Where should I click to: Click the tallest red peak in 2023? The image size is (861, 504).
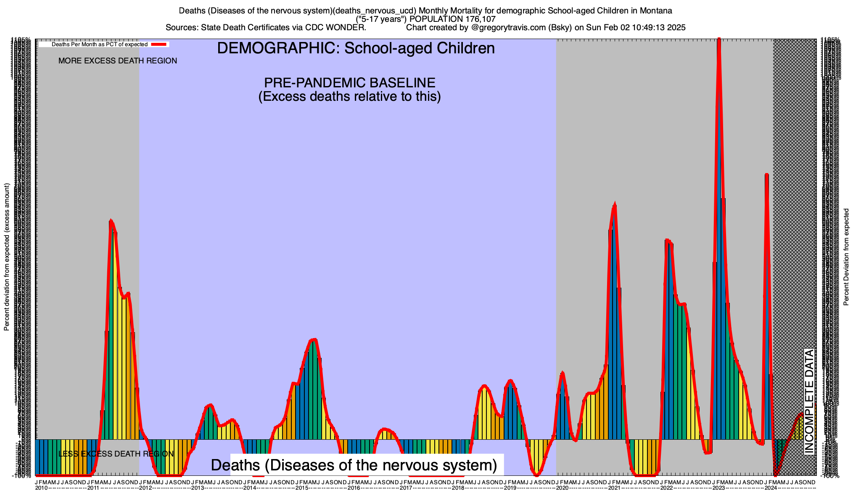pos(719,46)
